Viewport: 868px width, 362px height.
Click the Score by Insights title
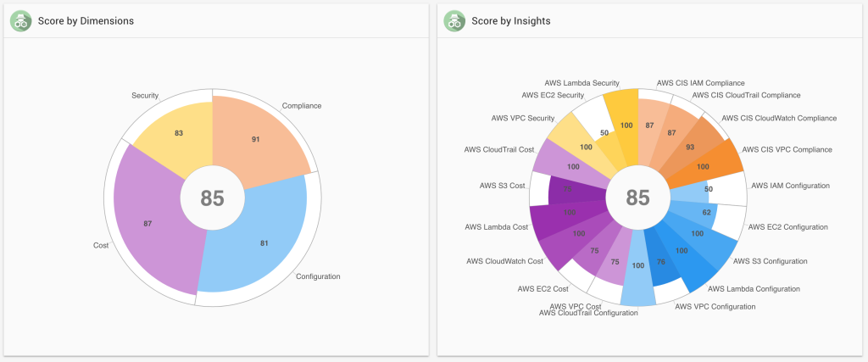512,20
